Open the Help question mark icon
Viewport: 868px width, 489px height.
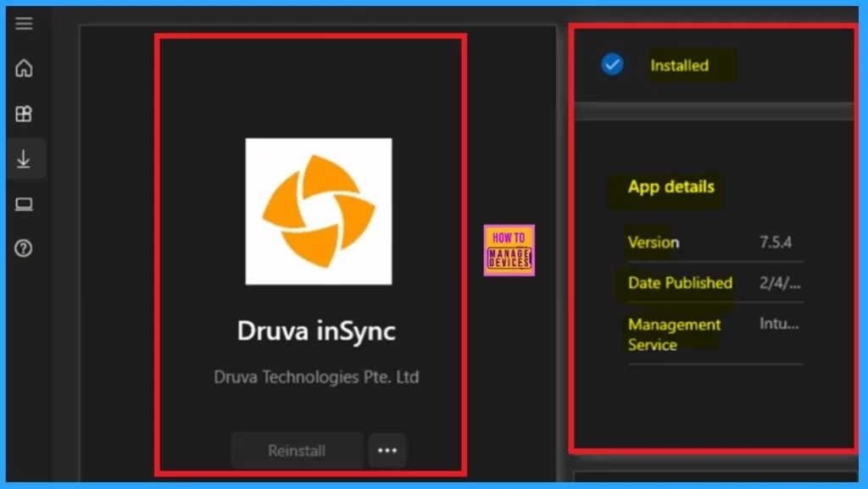coord(24,248)
